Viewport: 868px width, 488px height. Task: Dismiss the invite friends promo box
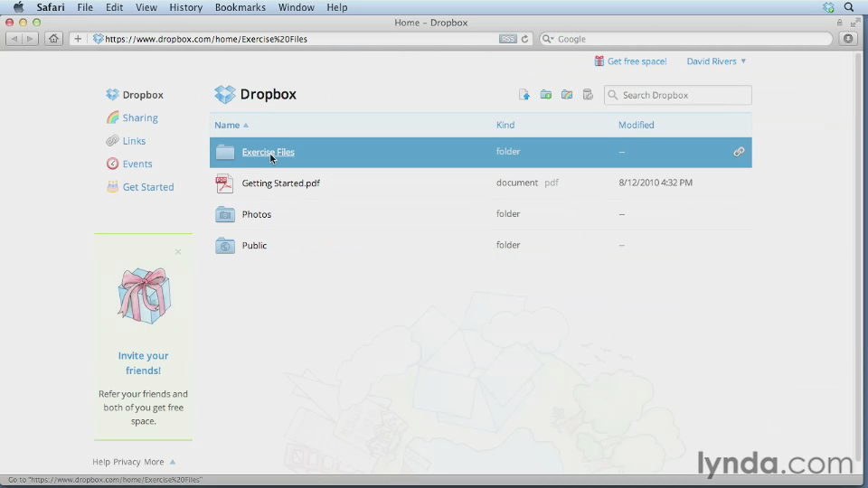[x=178, y=252]
